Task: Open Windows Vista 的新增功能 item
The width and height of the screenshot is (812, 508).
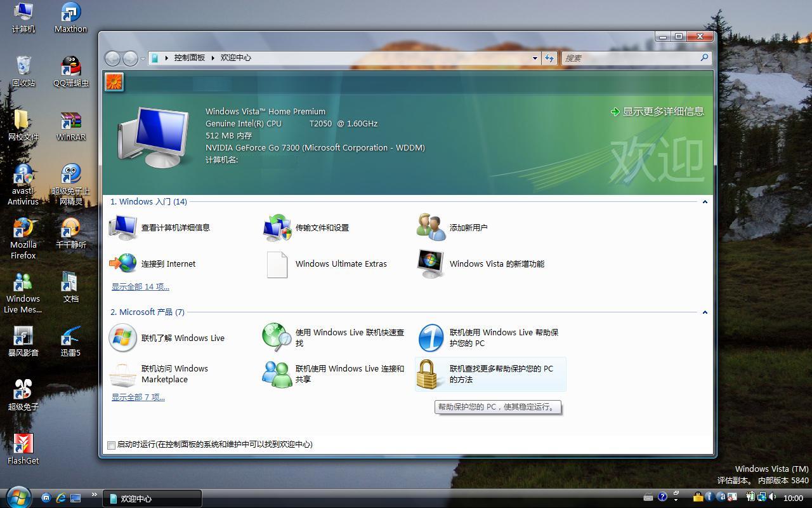Action: [481, 264]
